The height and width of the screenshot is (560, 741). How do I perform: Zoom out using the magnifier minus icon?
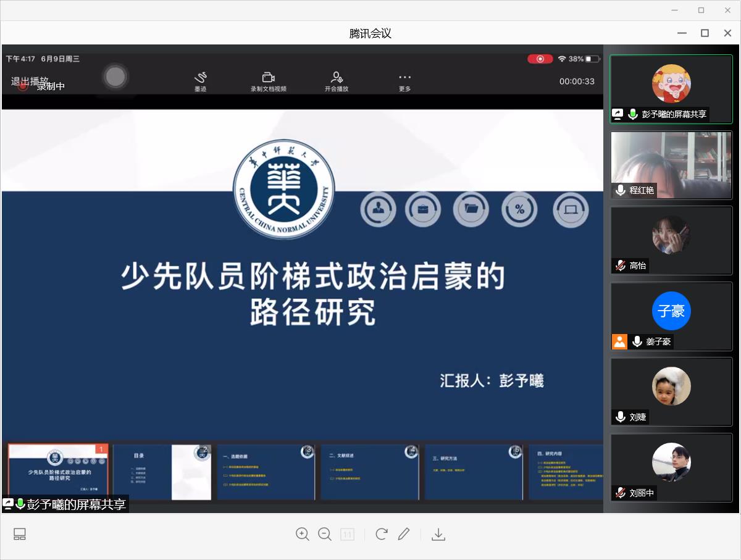click(325, 534)
